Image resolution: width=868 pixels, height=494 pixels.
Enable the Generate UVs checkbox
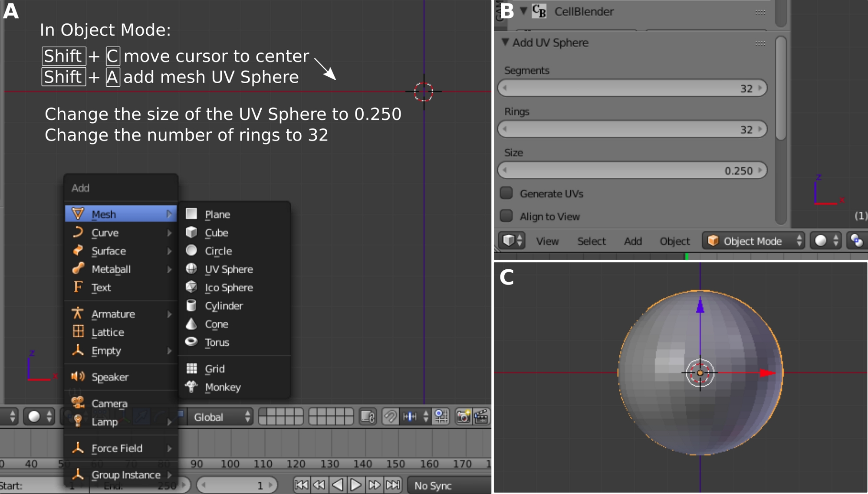click(x=506, y=193)
